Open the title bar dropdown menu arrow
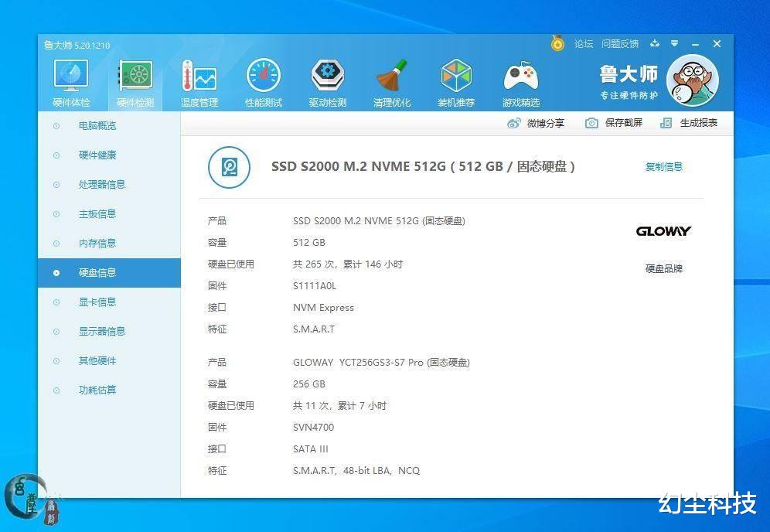The image size is (770, 532). click(x=675, y=44)
